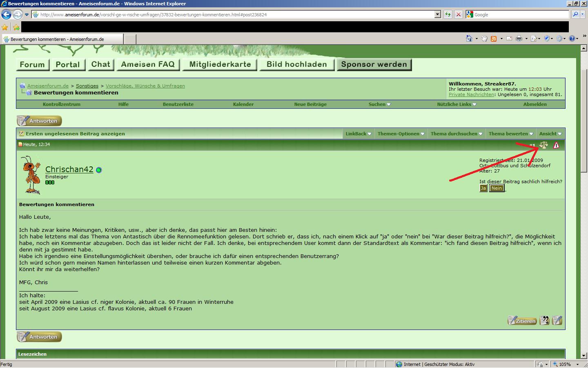This screenshot has height=368, width=588.
Task: Open the Thema bewerten dropdown
Action: click(511, 134)
